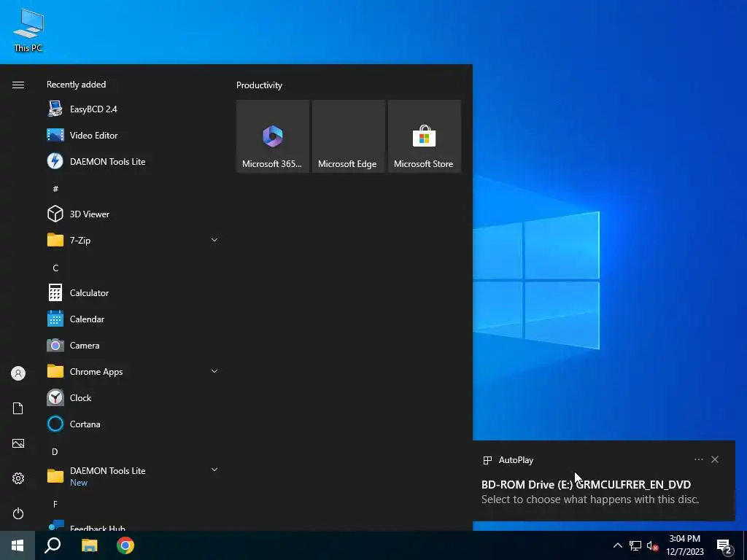
Task: Open AutoPlay notification options menu
Action: click(698, 459)
